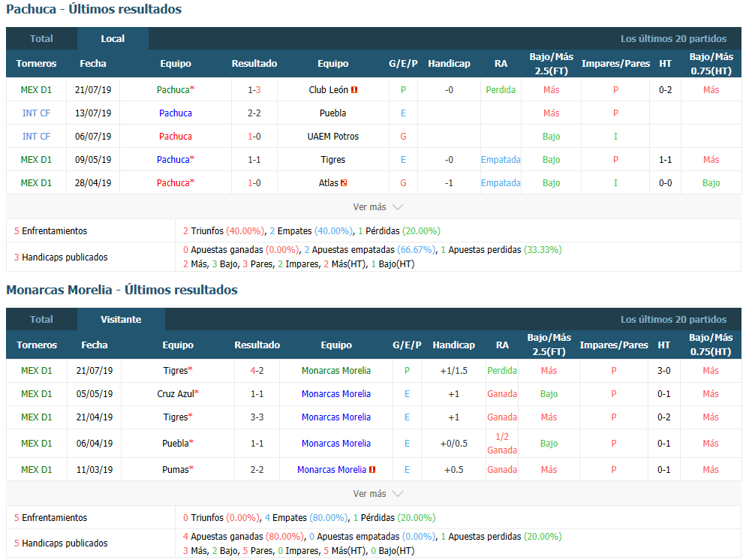Click Tigres in the 4-2 result row

pyautogui.click(x=176, y=370)
